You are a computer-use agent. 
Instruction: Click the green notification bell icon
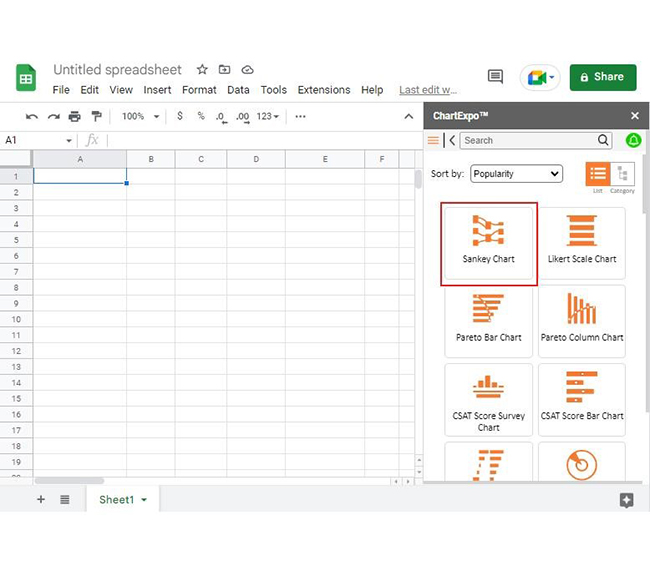point(633,140)
